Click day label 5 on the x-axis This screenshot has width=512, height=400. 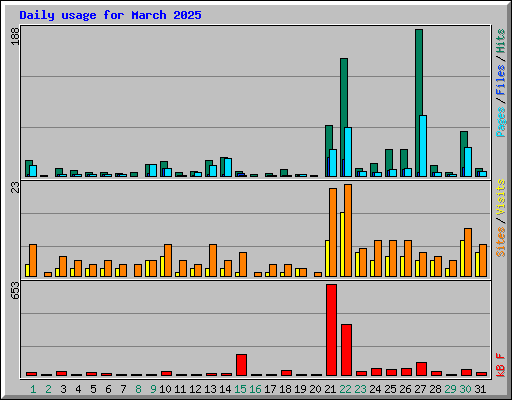(93, 389)
